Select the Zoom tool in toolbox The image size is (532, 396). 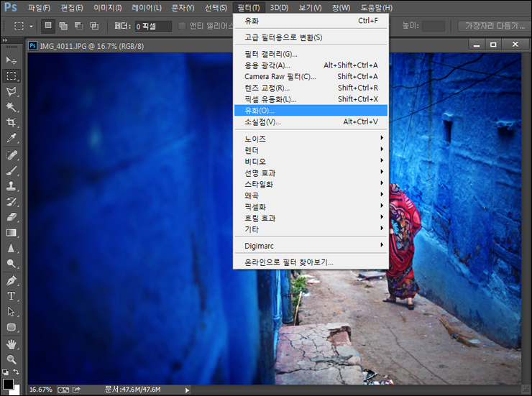point(11,359)
